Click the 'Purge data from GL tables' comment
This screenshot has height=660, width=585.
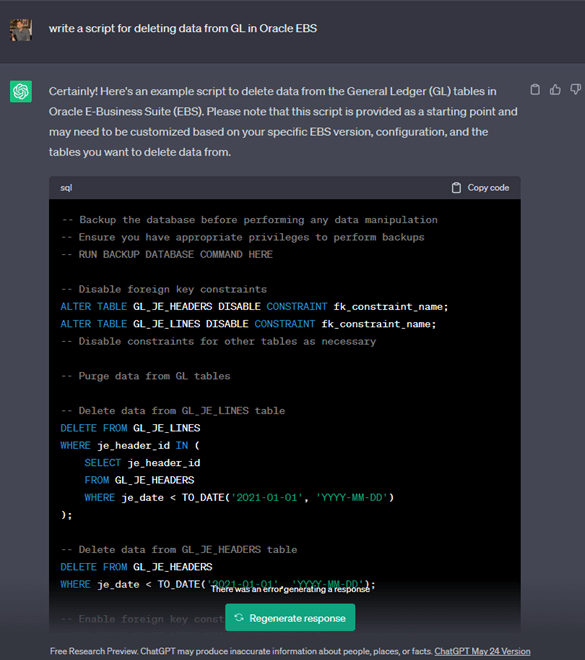click(x=146, y=376)
